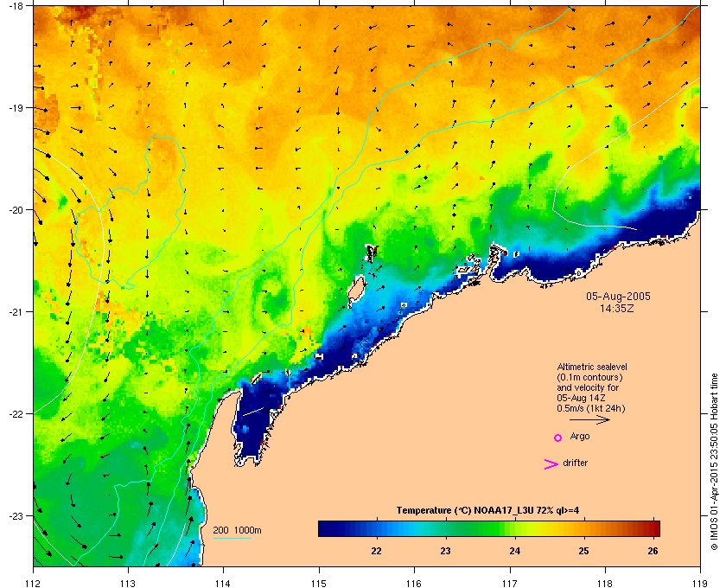Click the latitude axis label -22
The width and height of the screenshot is (726, 588).
click(16, 414)
